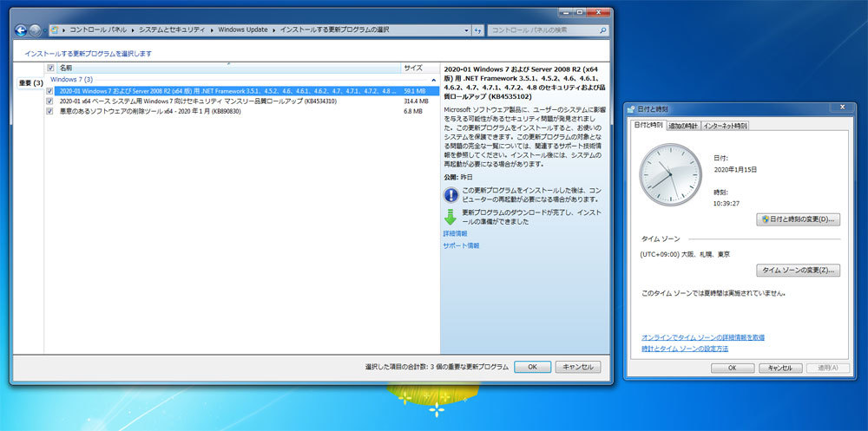868x431 pixels.
Task: Click OK in the 日付と時刻 dialog
Action: click(732, 368)
